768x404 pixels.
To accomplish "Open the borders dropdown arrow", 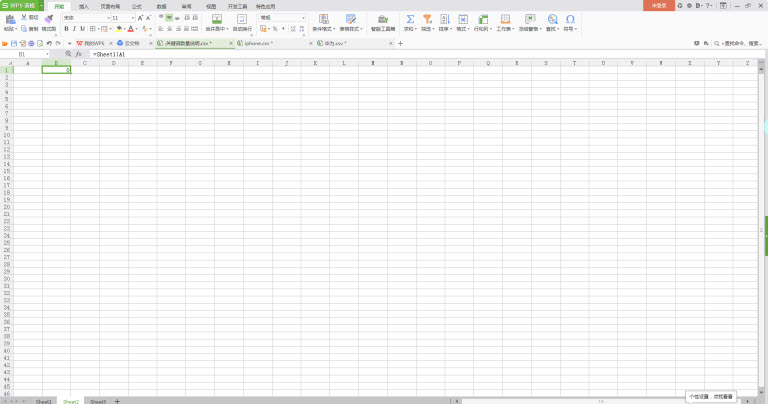I will tap(98, 29).
